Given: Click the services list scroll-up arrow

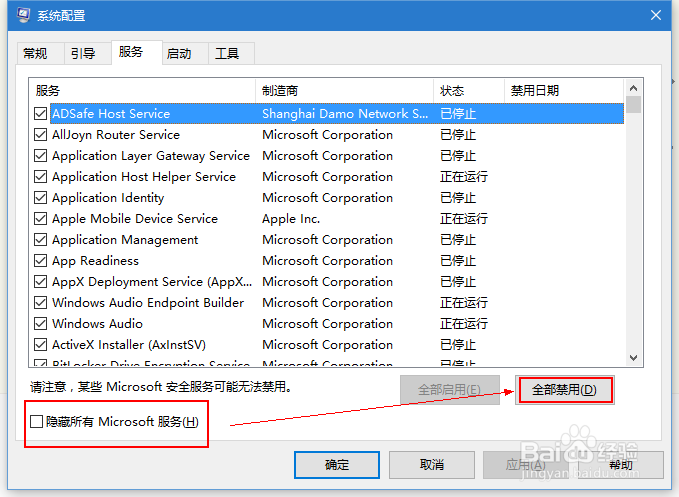Looking at the screenshot, I should (634, 88).
